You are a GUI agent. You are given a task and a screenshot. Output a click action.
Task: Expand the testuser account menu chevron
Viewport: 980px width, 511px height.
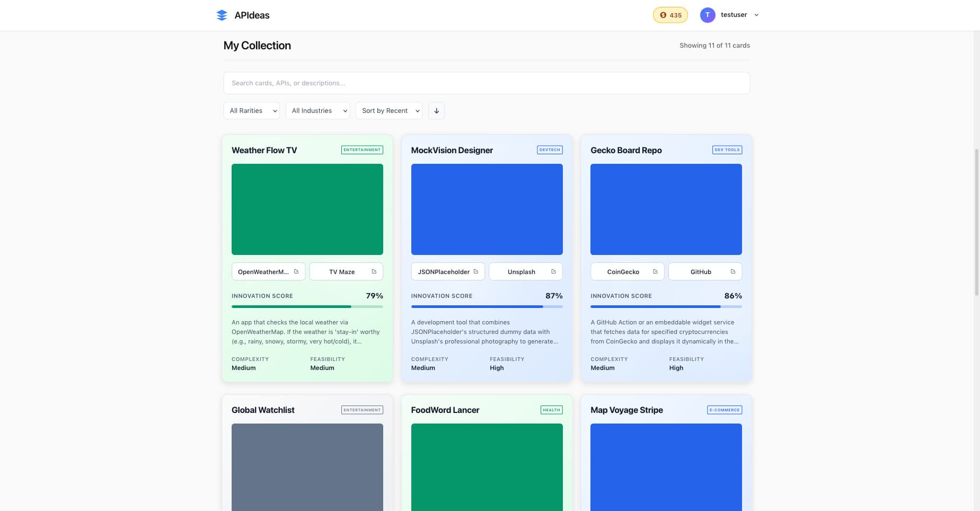point(756,15)
